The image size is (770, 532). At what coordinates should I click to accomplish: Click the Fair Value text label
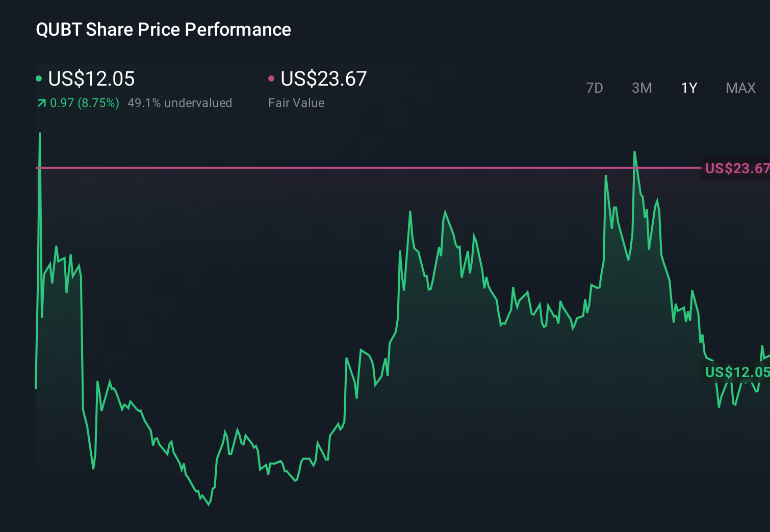pyautogui.click(x=296, y=102)
